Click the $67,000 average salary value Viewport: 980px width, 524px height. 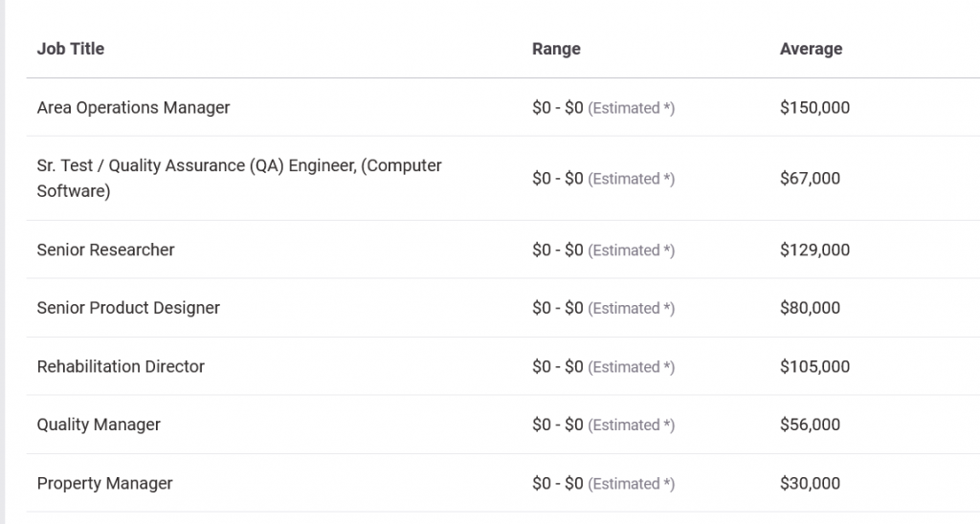point(810,179)
